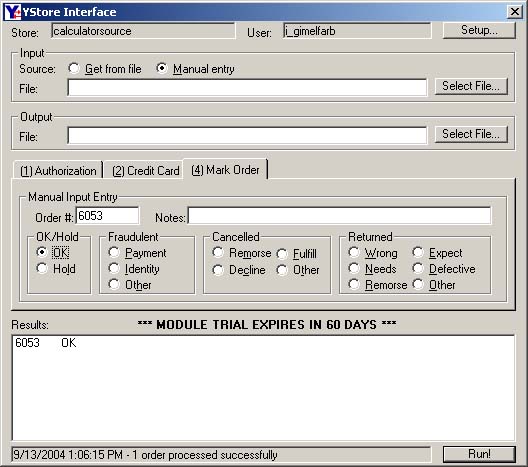528x467 pixels.
Task: Open the (4) Mark Order tab
Action: click(x=225, y=170)
